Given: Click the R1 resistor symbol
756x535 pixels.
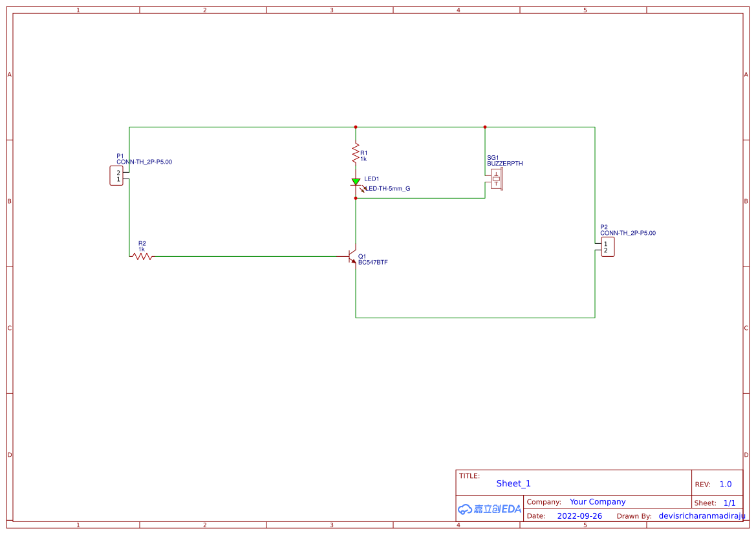Looking at the screenshot, I should click(356, 152).
